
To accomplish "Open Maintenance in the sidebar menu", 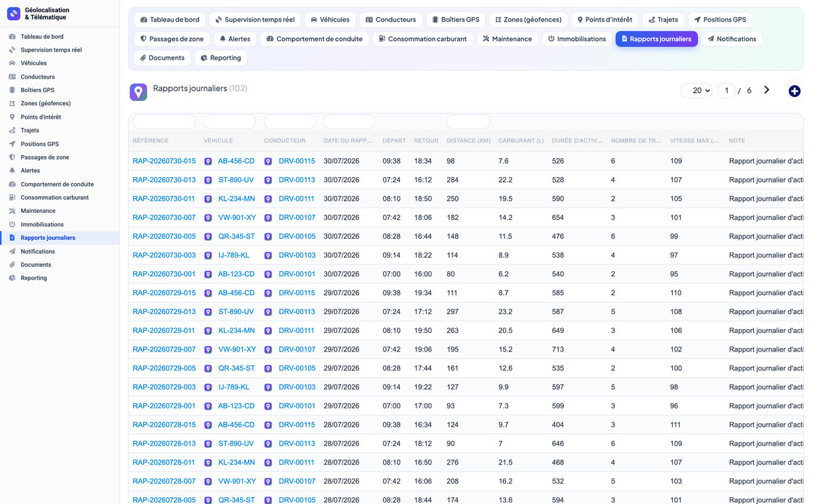I will [x=38, y=211].
